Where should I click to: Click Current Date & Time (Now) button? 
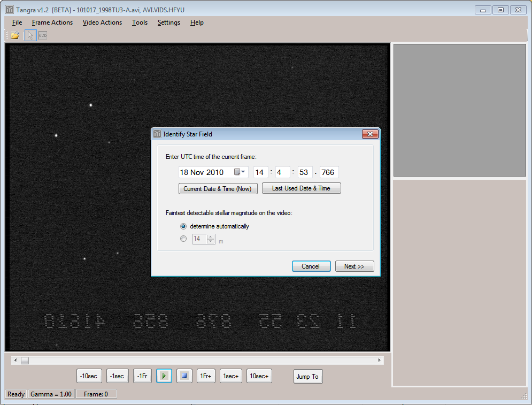pyautogui.click(x=218, y=188)
